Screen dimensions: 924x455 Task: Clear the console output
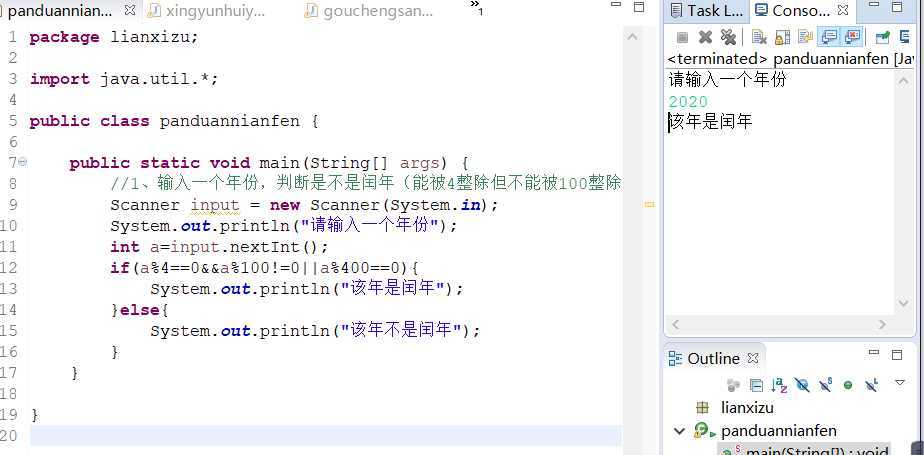point(759,37)
